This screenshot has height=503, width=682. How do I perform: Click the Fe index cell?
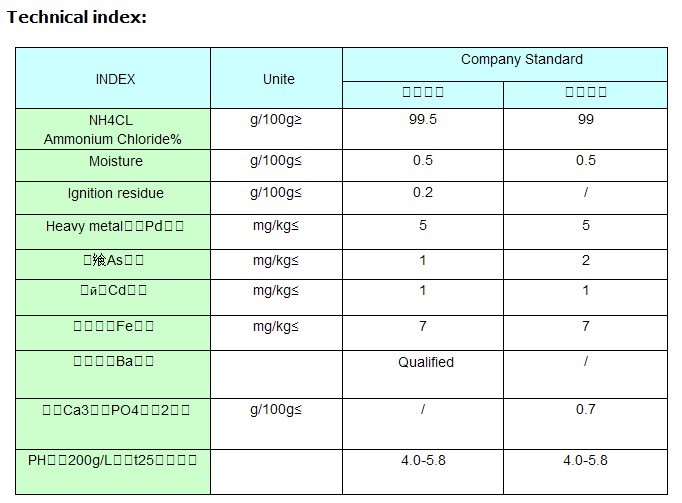113,326
